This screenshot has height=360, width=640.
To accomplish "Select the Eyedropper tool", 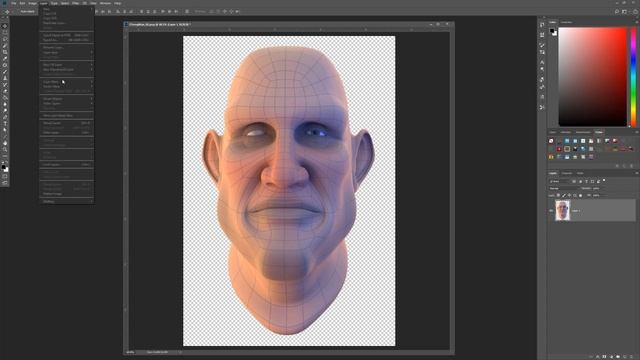I will coord(5,59).
